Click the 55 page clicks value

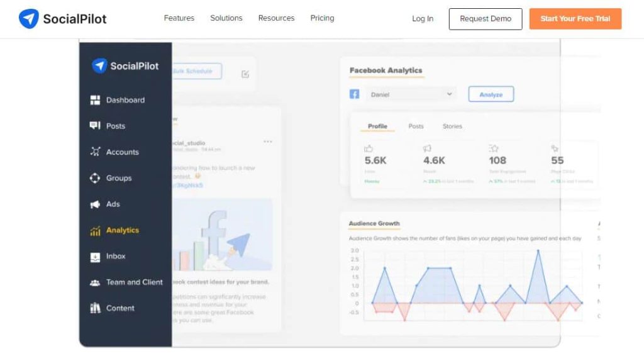click(557, 160)
